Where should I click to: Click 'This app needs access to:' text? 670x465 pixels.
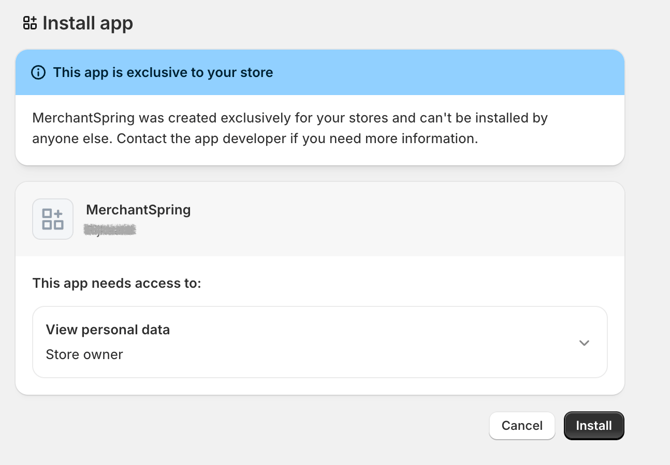pyautogui.click(x=117, y=283)
